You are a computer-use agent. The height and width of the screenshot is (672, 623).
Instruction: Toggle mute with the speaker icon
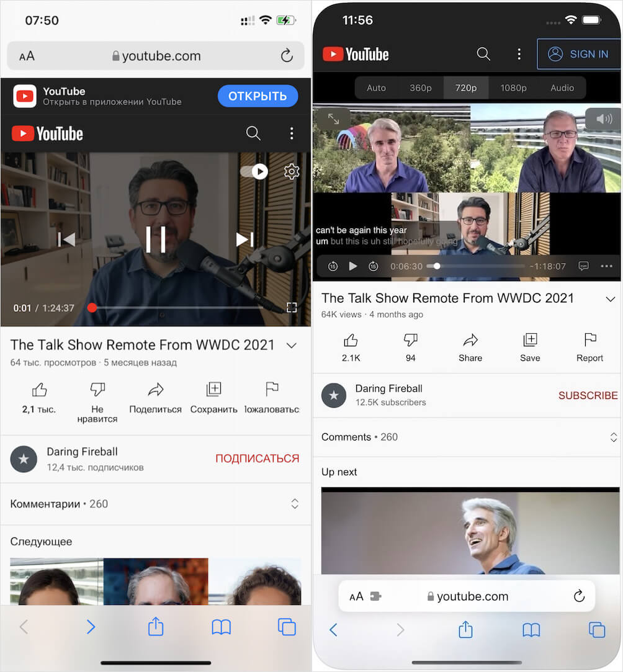click(603, 119)
